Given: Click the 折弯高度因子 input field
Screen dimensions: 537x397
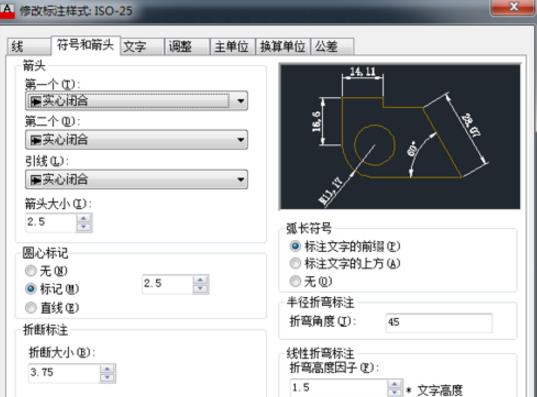Looking at the screenshot, I should click(x=339, y=388).
